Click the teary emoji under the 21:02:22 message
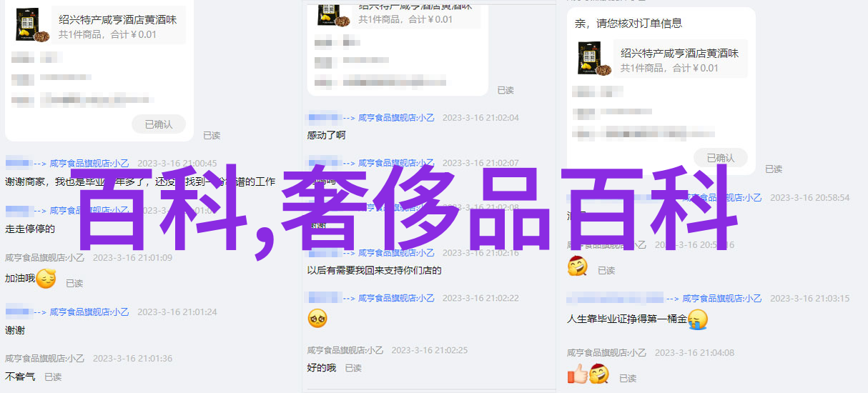The height and width of the screenshot is (393, 868). click(317, 318)
